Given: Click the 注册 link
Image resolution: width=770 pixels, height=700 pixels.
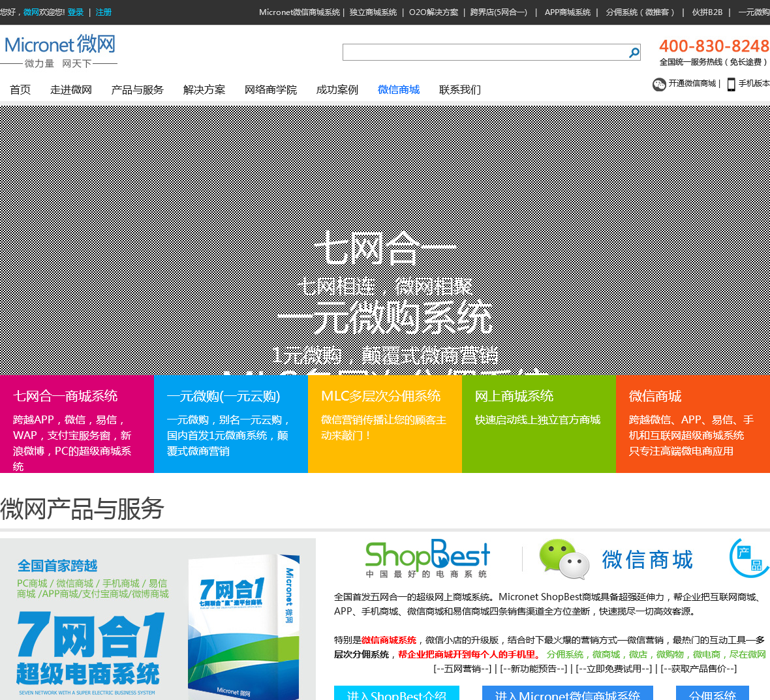Looking at the screenshot, I should tap(104, 12).
